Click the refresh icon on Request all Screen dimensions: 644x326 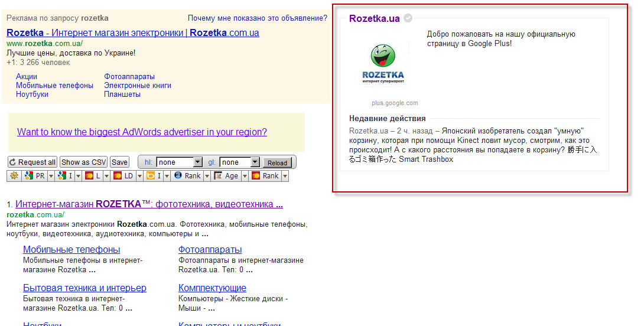[x=13, y=162]
